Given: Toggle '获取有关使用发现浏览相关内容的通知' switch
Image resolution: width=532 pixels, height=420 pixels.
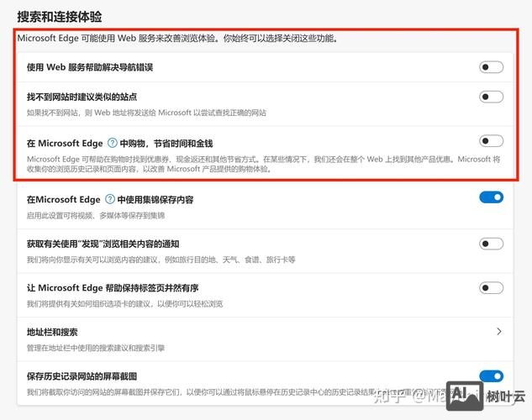Looking at the screenshot, I should 491,244.
